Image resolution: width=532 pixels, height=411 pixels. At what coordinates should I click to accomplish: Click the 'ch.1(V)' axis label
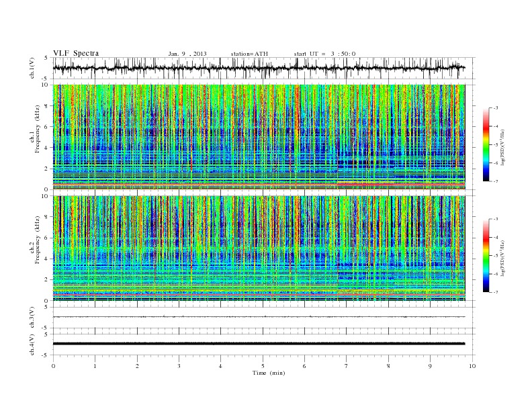(x=32, y=68)
